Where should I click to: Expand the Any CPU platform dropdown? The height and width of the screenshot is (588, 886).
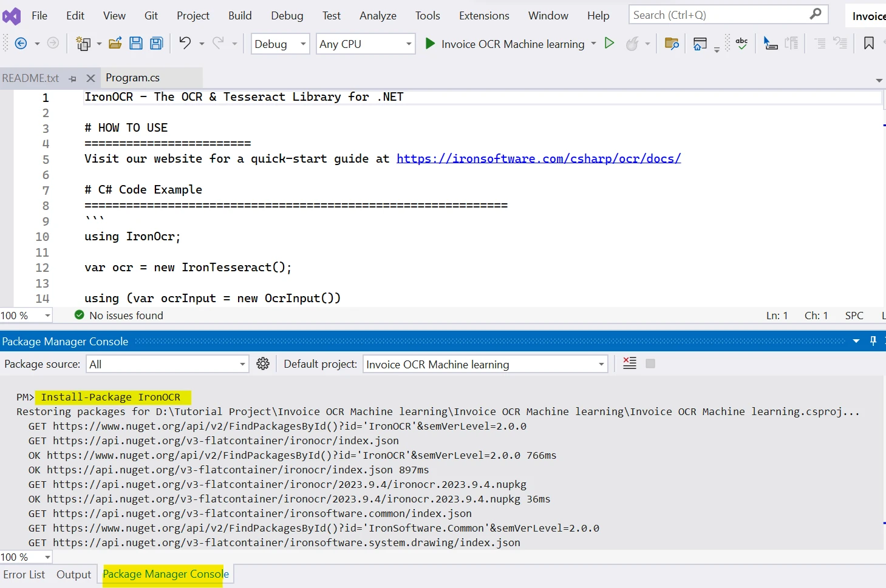point(366,44)
